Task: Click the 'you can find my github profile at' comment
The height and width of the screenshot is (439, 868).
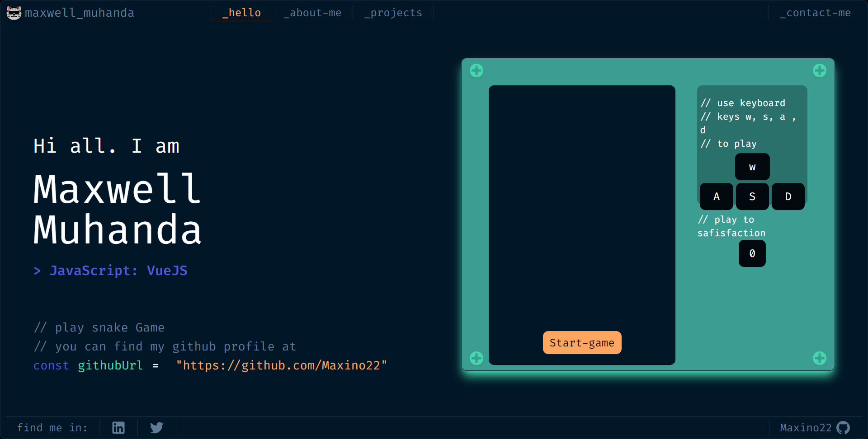Action: point(175,346)
